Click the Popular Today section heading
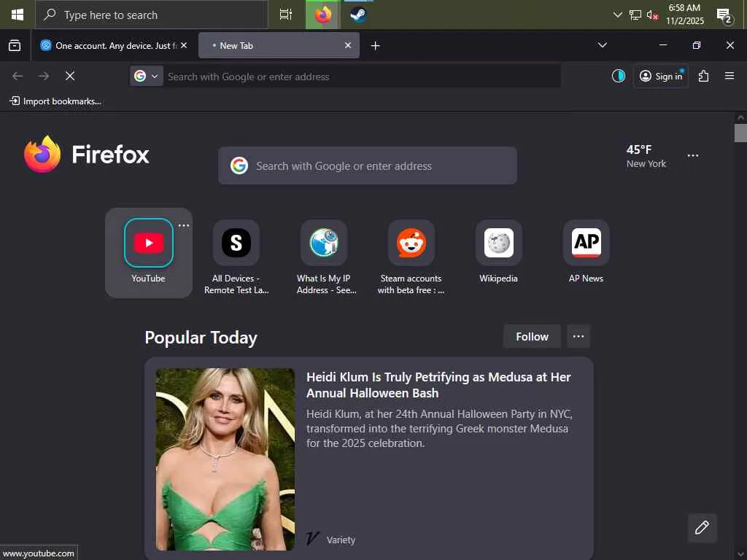The width and height of the screenshot is (747, 560). click(x=201, y=338)
